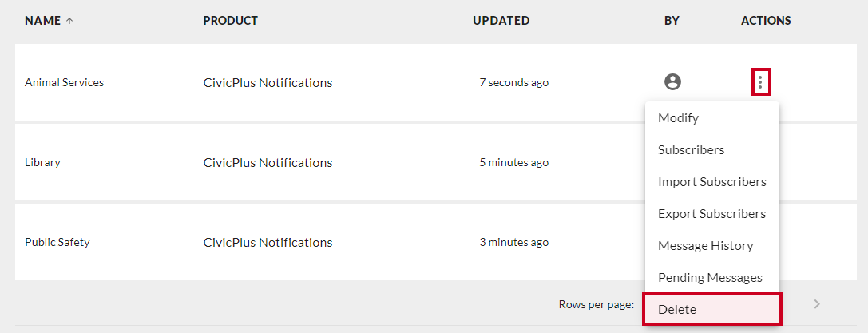Click the Rows per page label
The width and height of the screenshot is (868, 333).
coord(597,304)
